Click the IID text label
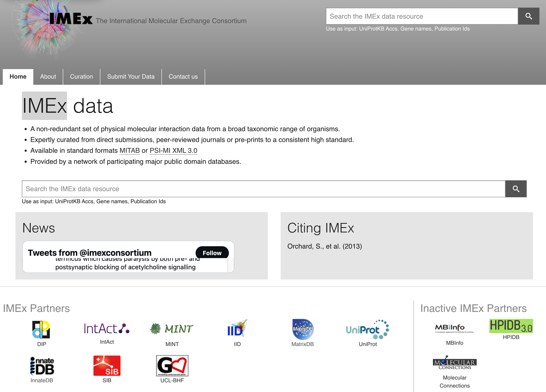 (237, 344)
